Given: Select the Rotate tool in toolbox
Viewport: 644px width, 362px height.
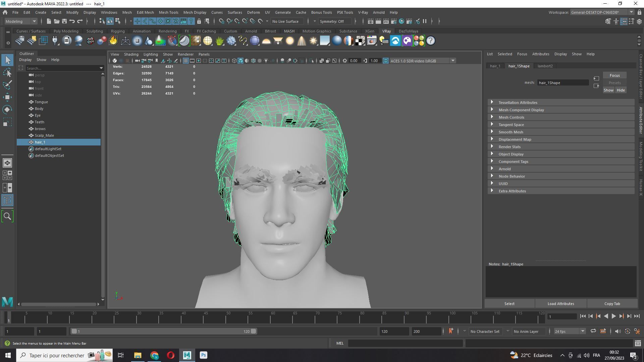Looking at the screenshot, I should pyautogui.click(x=8, y=110).
